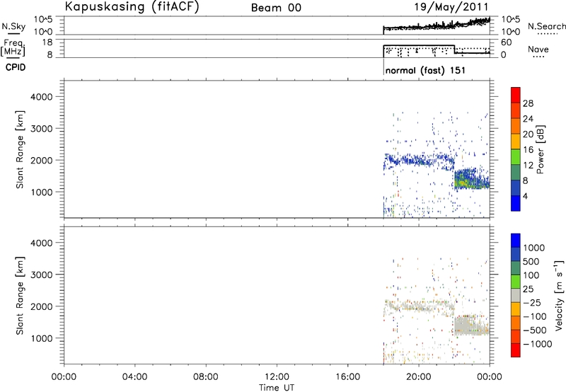566x392 pixels.
Task: Click the '20:00' time axis label
Action: [419, 377]
